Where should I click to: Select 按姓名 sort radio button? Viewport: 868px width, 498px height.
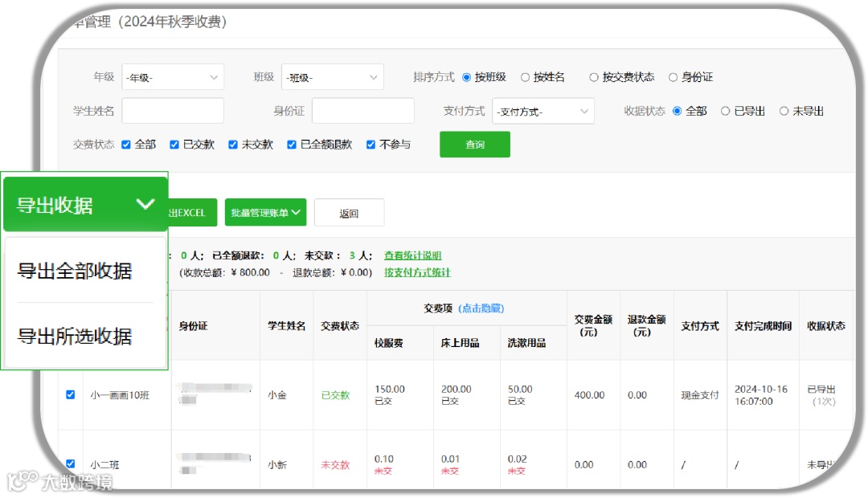point(526,77)
